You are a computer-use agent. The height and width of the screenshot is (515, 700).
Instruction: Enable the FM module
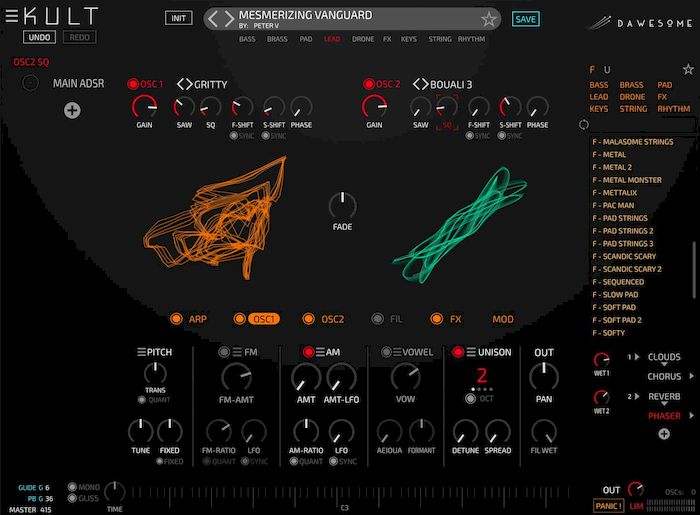point(224,352)
